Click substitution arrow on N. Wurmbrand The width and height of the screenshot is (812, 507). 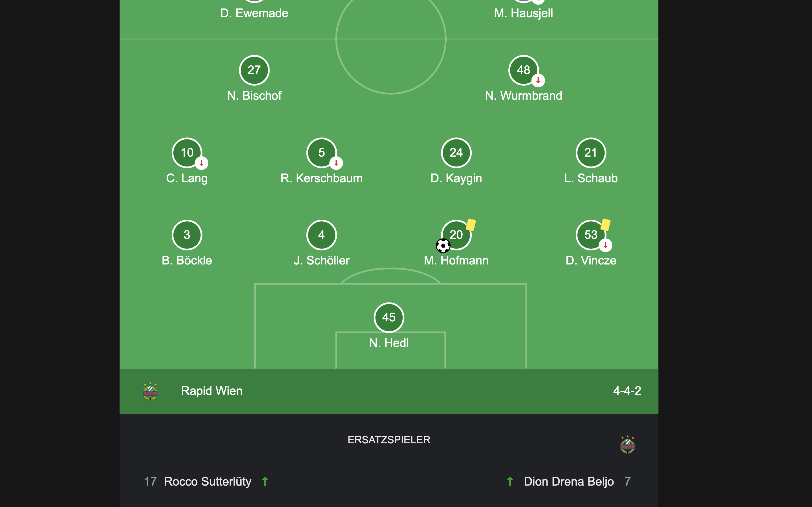[x=538, y=81]
